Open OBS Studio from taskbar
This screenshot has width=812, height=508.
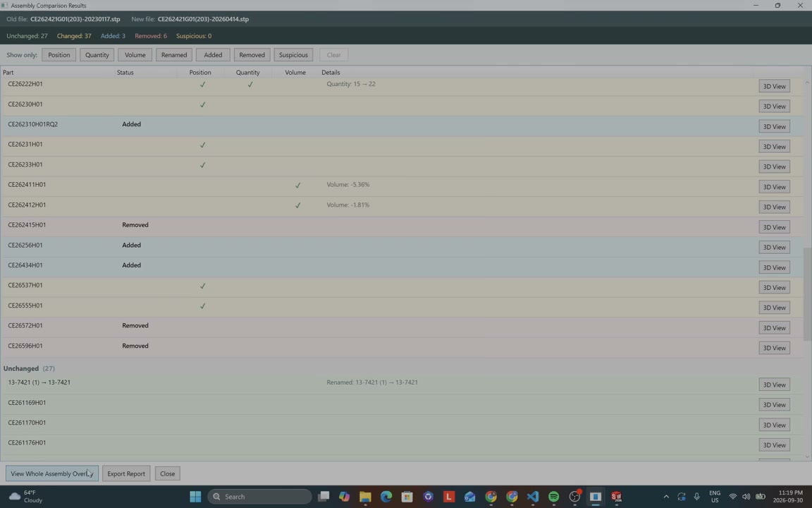(x=575, y=497)
